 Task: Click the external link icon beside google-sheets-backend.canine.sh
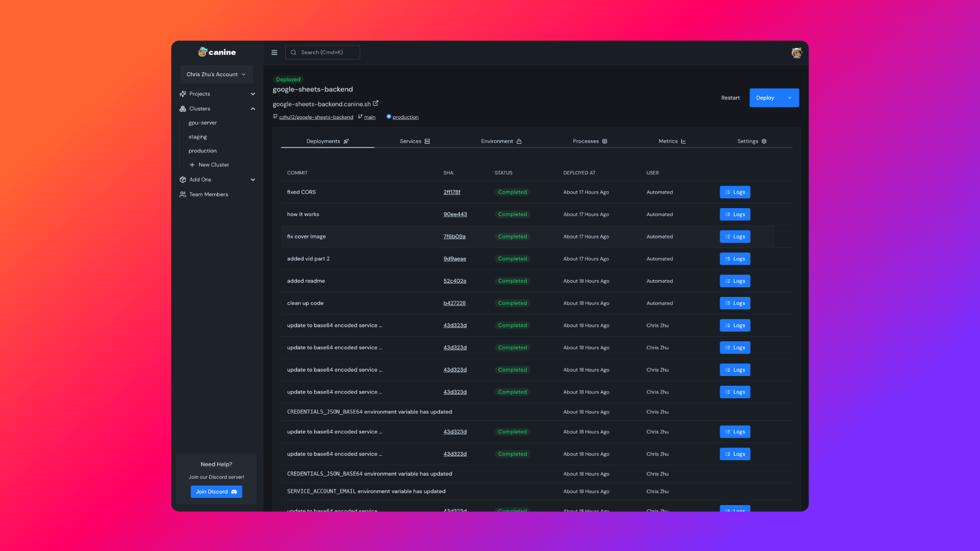[376, 104]
